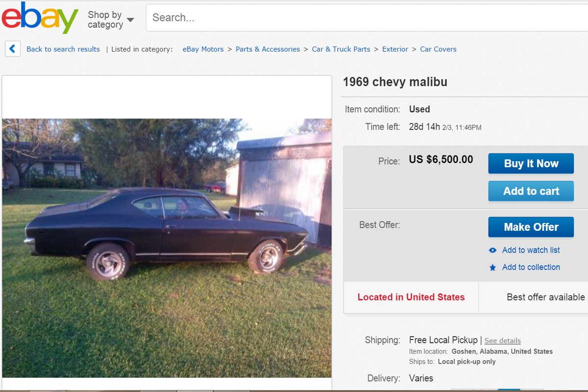This screenshot has width=588, height=392.
Task: Open the eBay Motors breadcrumb
Action: point(203,49)
